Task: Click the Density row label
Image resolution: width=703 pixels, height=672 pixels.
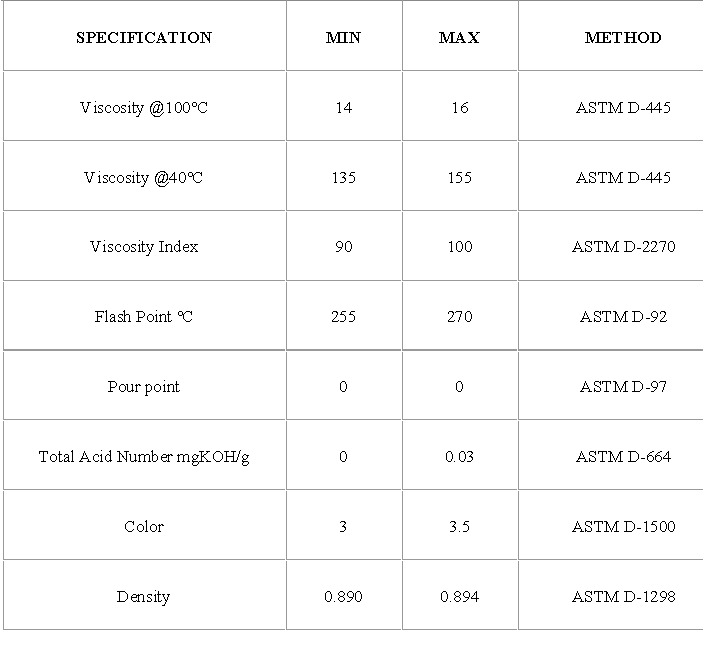Action: tap(144, 597)
